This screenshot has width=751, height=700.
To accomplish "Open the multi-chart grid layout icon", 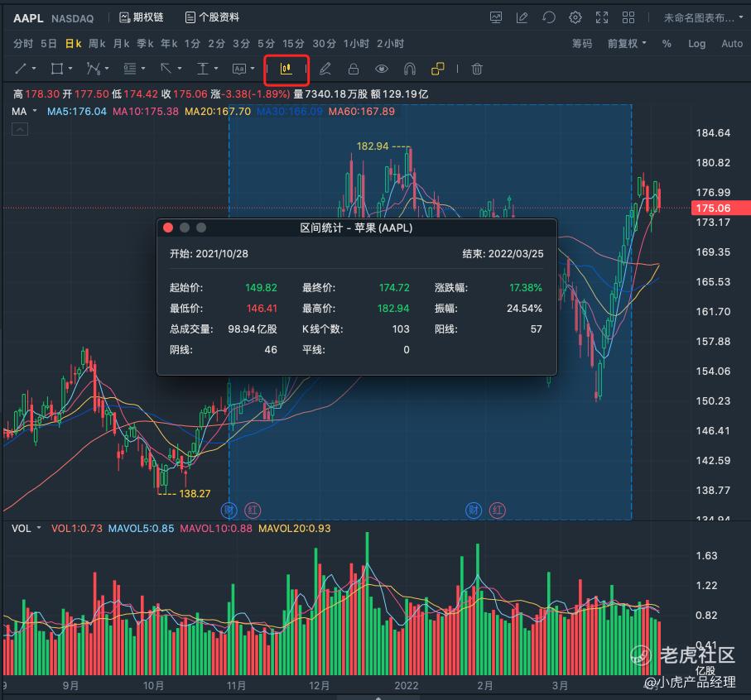I will 628,17.
